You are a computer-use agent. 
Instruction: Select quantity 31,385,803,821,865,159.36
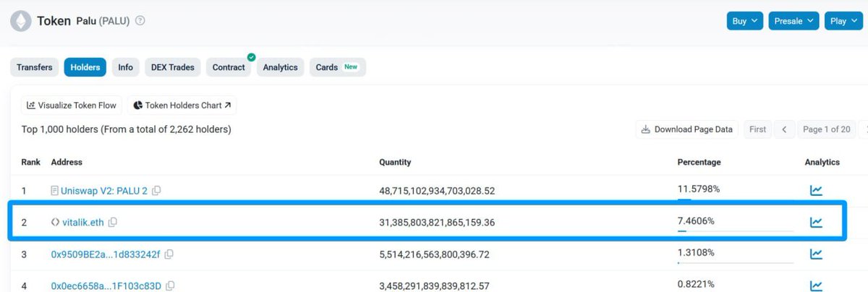[437, 222]
